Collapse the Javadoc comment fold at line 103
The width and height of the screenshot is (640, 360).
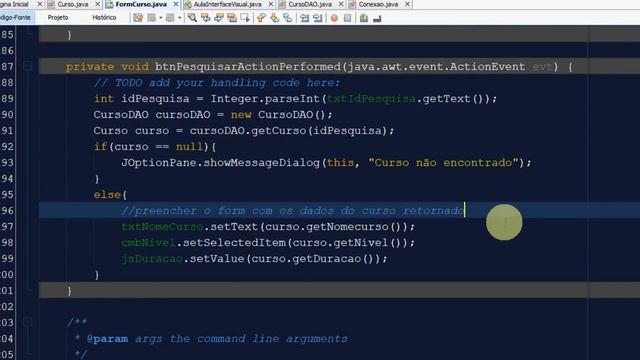27,322
